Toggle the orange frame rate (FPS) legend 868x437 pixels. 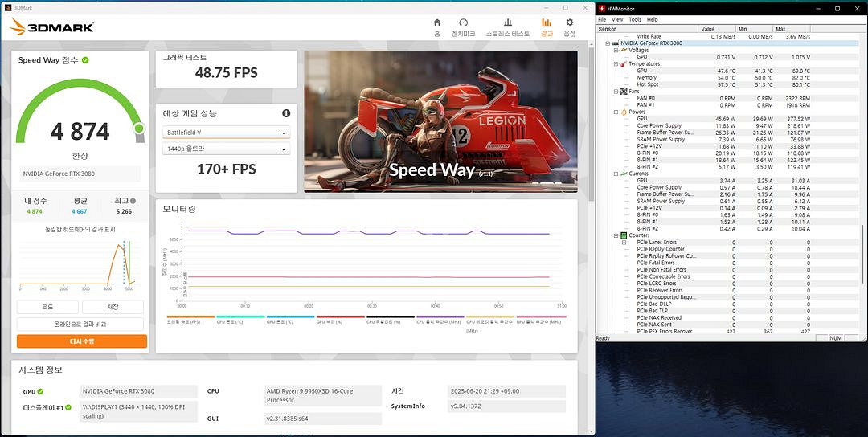190,320
